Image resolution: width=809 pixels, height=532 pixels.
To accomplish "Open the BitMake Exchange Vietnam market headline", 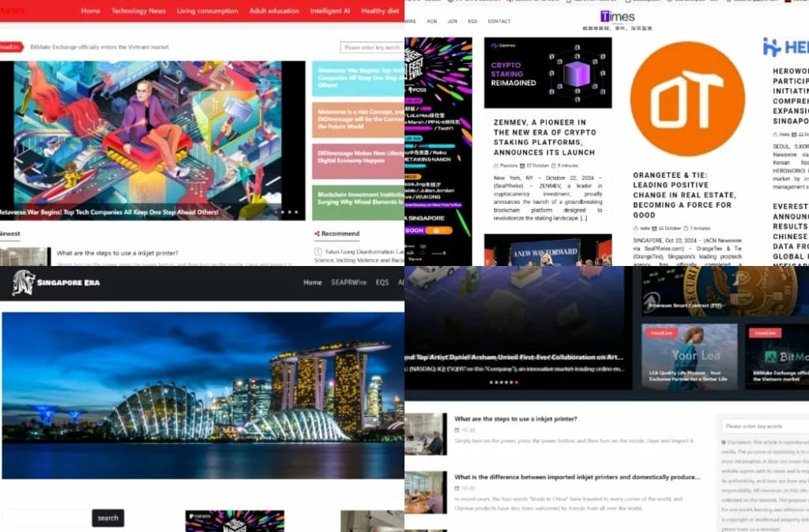I will coord(99,47).
